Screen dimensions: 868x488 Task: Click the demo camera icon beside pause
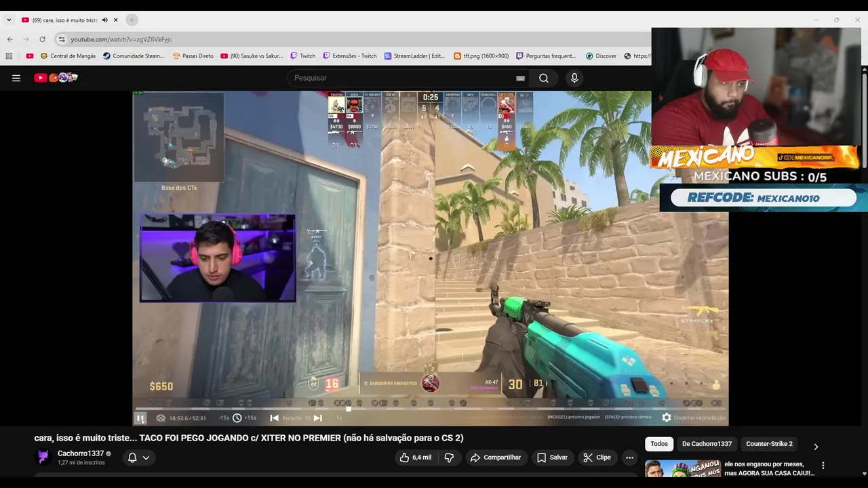[x=161, y=418]
